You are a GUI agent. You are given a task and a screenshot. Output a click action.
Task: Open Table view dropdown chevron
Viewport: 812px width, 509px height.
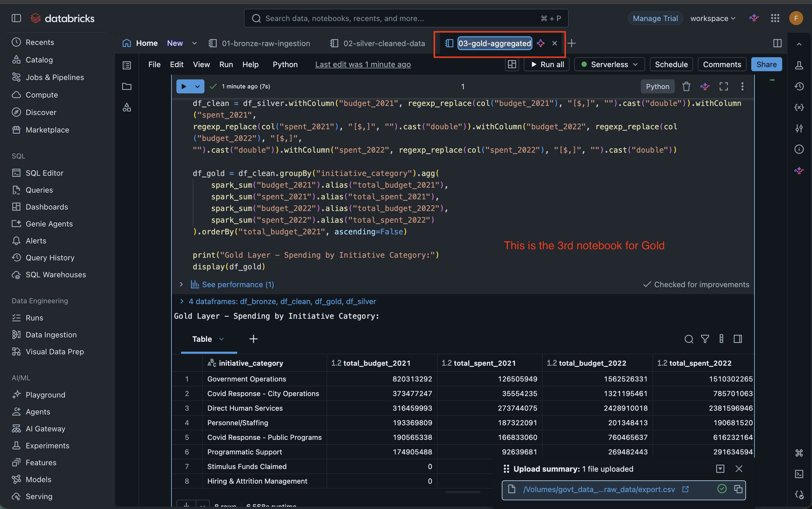[221, 339]
